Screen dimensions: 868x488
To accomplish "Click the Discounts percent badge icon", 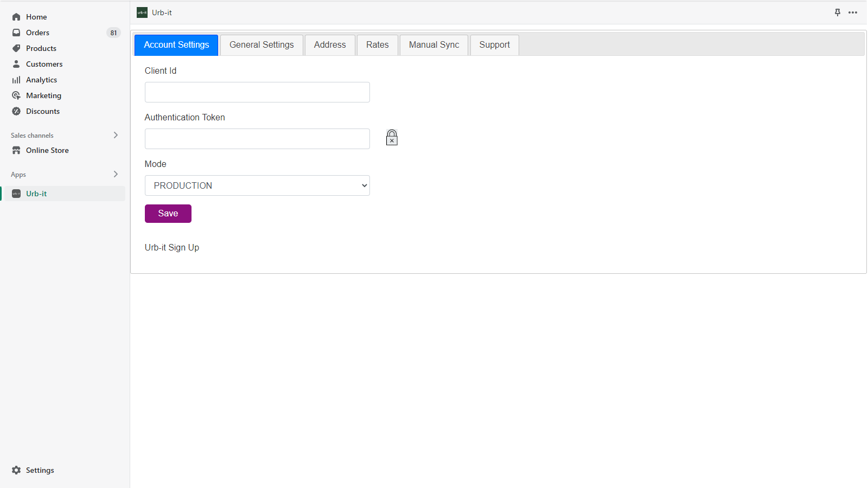I will click(x=16, y=111).
